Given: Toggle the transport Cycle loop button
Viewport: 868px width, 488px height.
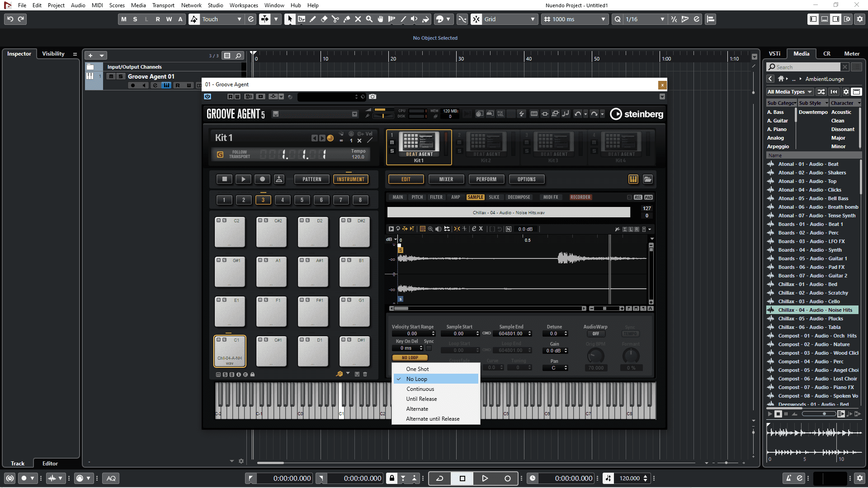Looking at the screenshot, I should (439, 478).
